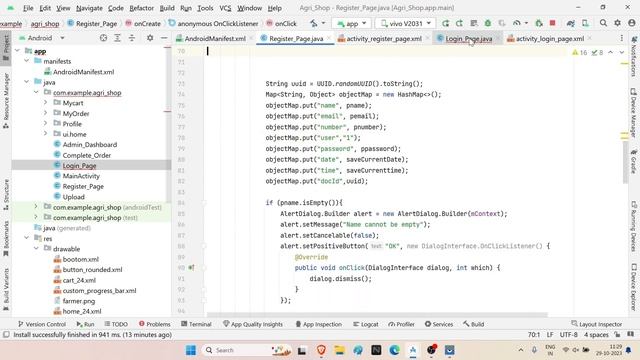Click the override gutter icon at line 90
Image resolution: width=640 pixels, height=360 pixels.
point(191,268)
